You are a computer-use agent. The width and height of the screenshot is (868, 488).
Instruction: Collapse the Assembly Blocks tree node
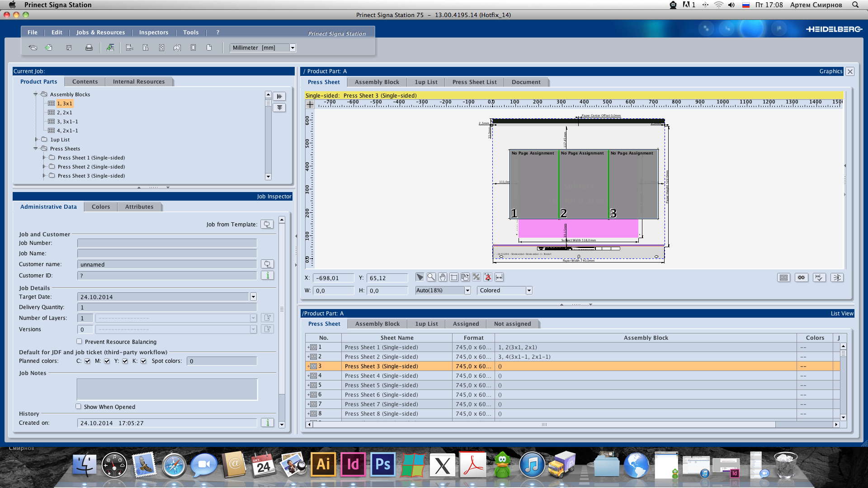pyautogui.click(x=36, y=94)
